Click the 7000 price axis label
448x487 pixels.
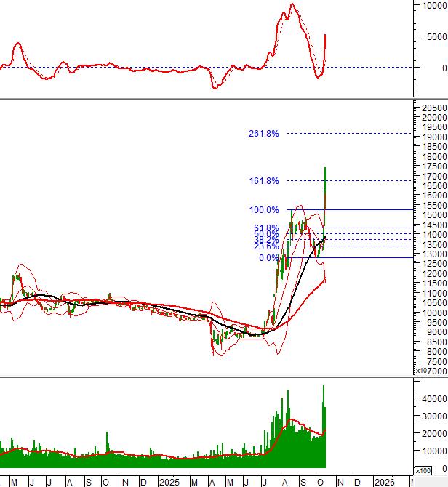(433, 371)
